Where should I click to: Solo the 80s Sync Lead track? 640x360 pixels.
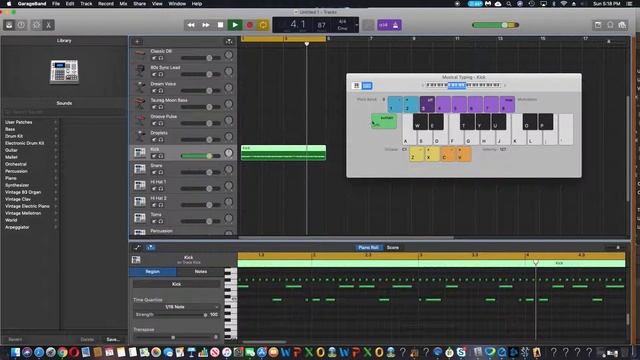point(161,74)
